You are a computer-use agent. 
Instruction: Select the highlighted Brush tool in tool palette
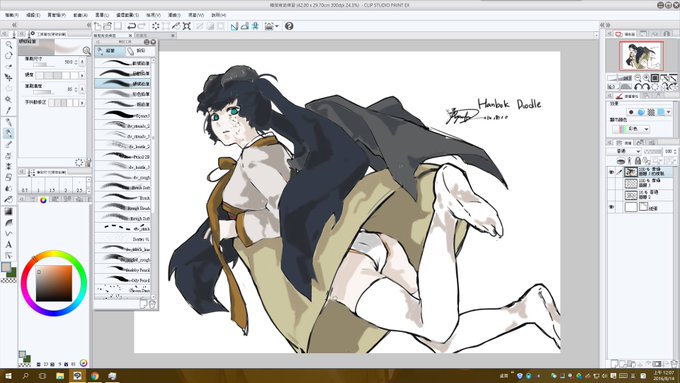(x=8, y=133)
